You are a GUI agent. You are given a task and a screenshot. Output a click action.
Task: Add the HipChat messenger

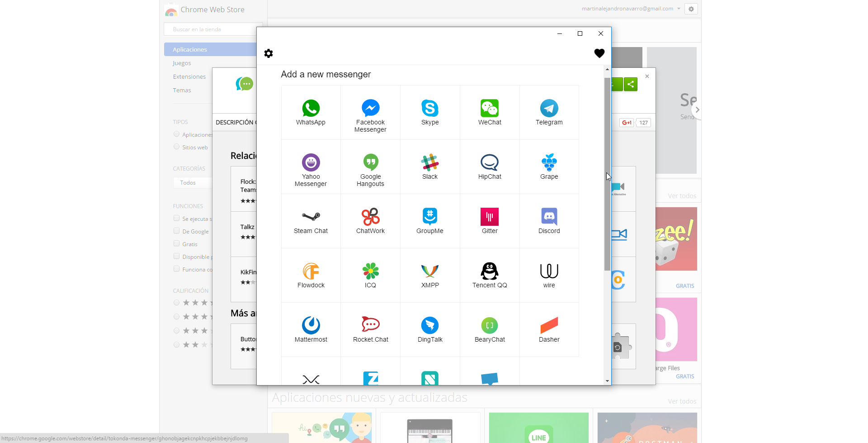click(x=490, y=167)
